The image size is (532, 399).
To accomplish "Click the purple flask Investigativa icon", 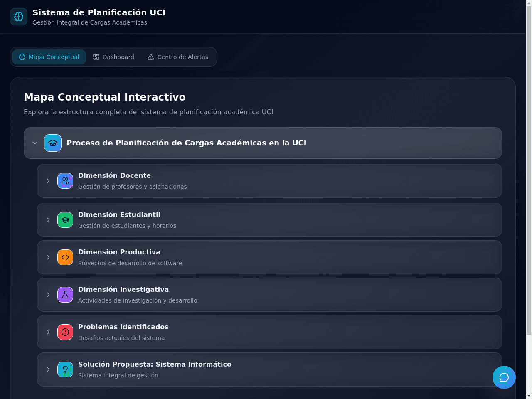I will click(x=65, y=295).
